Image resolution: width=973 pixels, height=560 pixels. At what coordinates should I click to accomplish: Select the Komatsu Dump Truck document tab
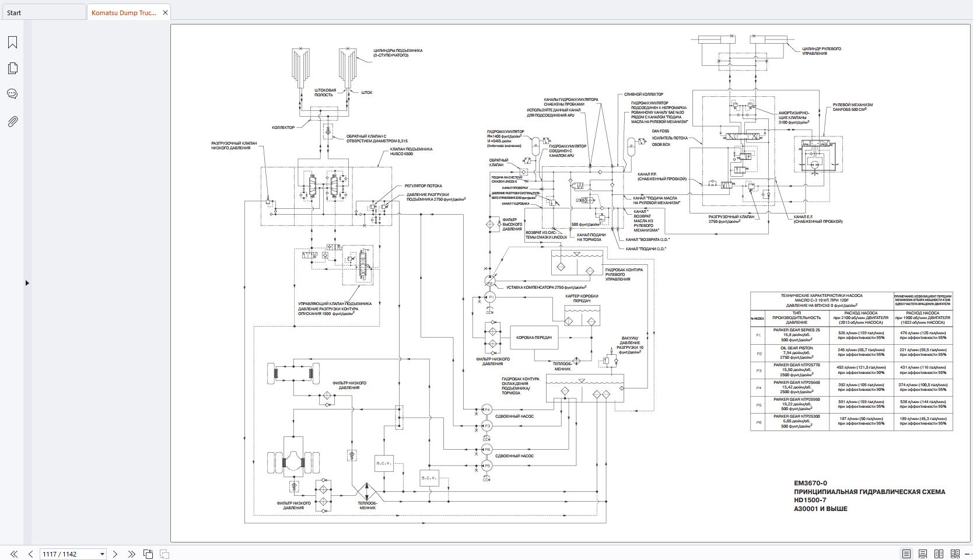click(123, 12)
